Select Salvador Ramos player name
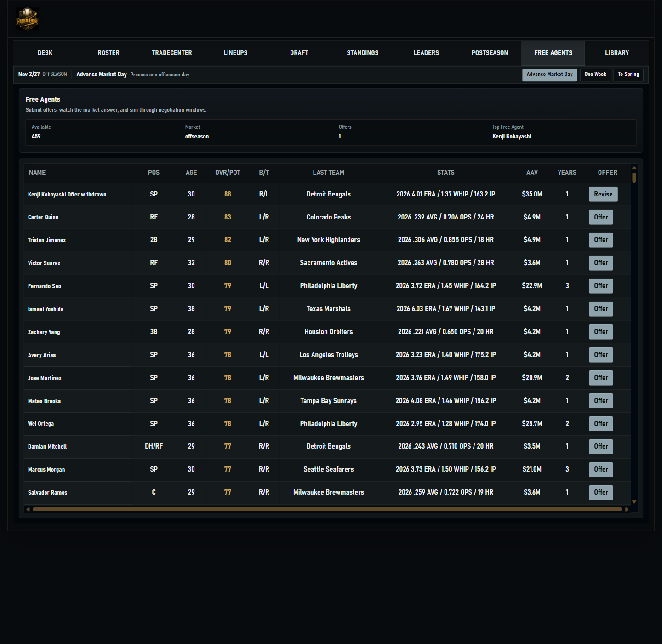 click(x=47, y=493)
